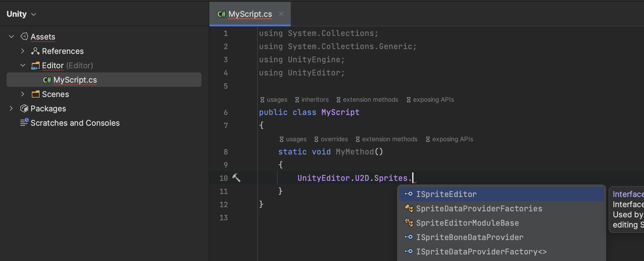This screenshot has width=644, height=261.
Task: Click the overrides hint above MyMethod
Action: pos(331,139)
